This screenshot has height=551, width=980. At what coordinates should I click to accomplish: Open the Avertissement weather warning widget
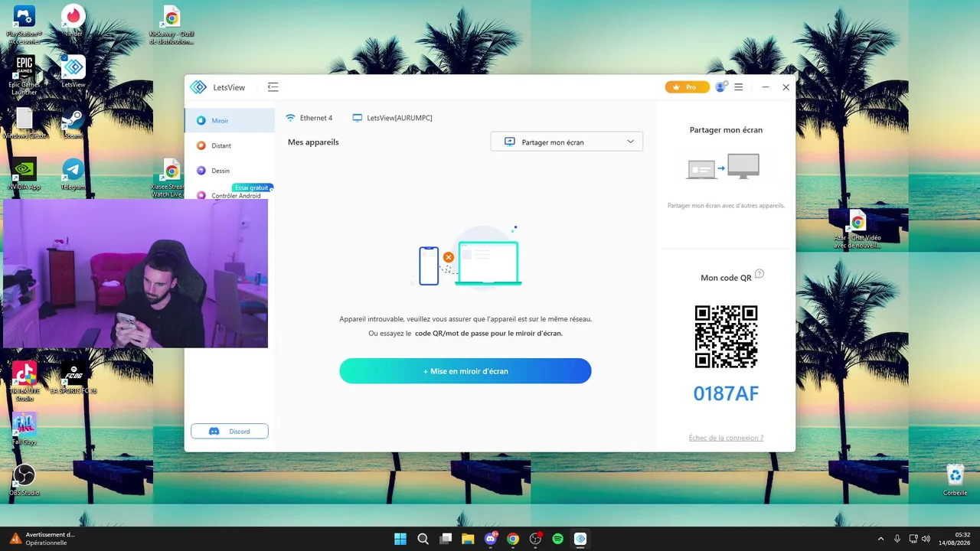[42, 539]
